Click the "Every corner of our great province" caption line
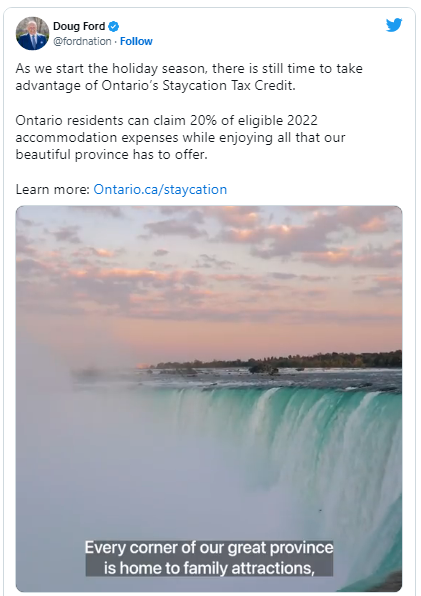Screen dimensions: 421x596 click(x=209, y=548)
